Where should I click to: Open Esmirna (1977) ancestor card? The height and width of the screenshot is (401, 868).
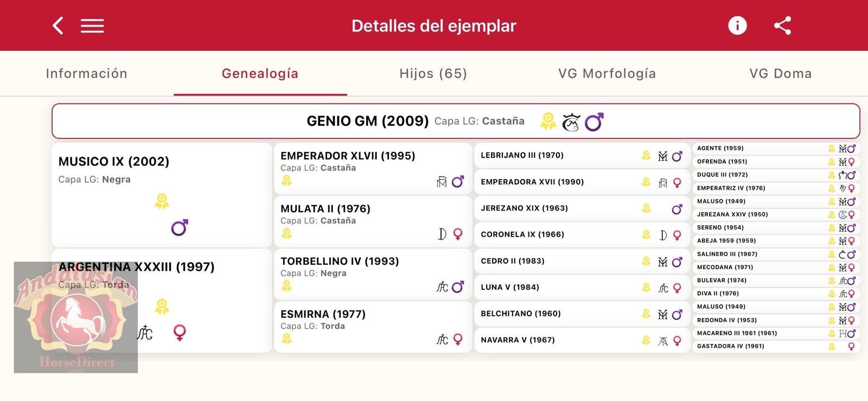coord(323,314)
